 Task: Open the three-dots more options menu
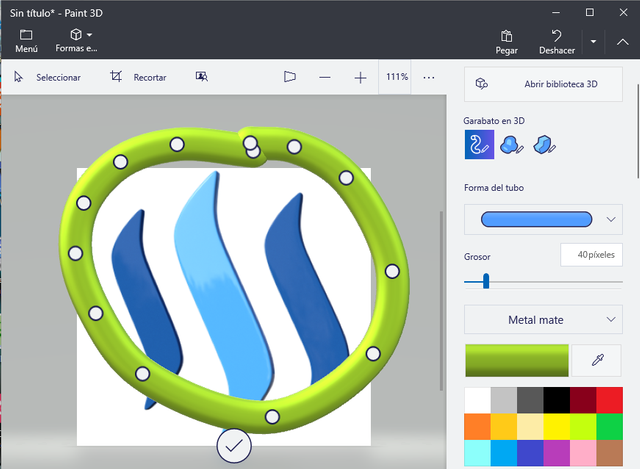pos(429,77)
